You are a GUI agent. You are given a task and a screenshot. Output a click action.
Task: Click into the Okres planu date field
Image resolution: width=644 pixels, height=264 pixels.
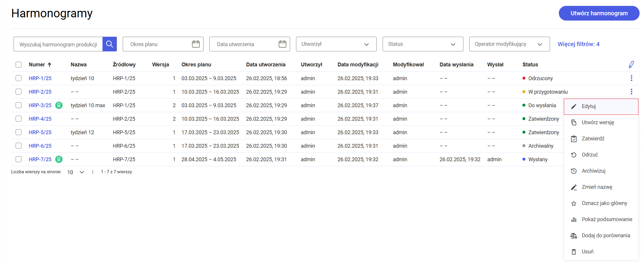pyautogui.click(x=163, y=44)
